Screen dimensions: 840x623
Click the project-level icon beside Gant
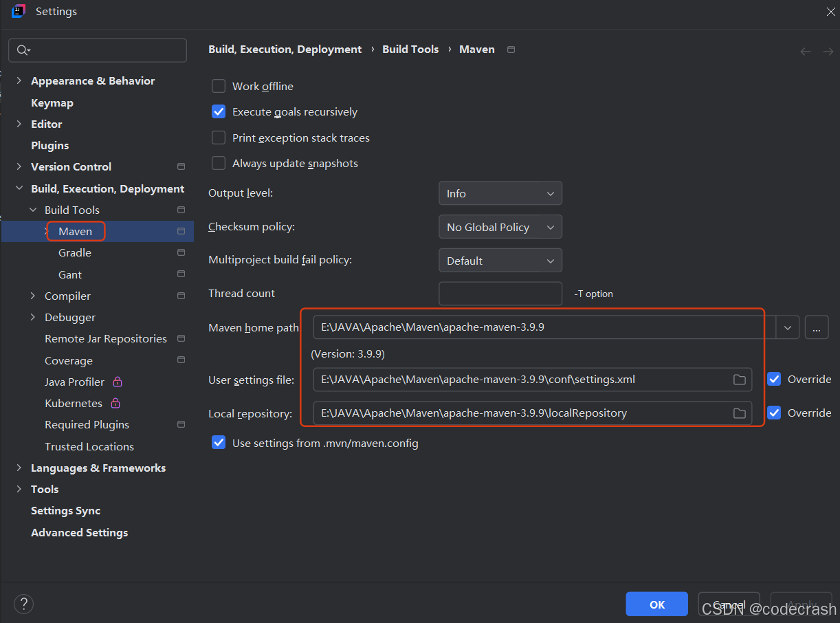tap(181, 274)
